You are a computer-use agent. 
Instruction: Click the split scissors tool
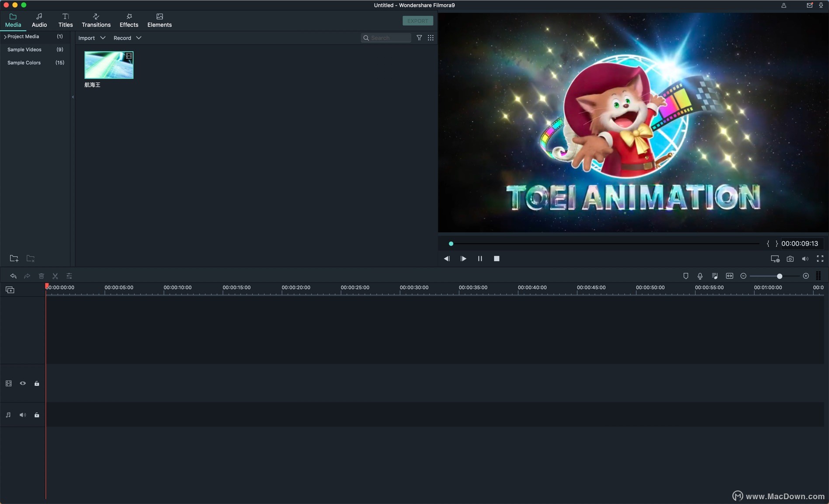[x=55, y=276]
